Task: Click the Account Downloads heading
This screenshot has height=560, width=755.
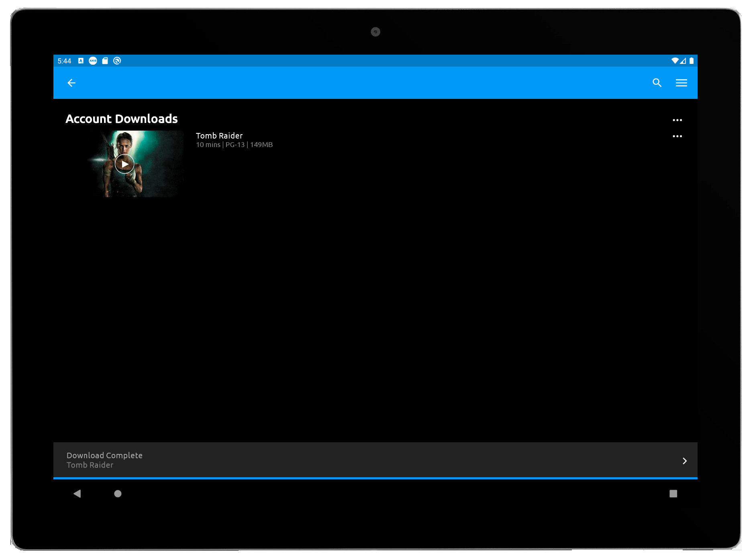Action: [122, 119]
